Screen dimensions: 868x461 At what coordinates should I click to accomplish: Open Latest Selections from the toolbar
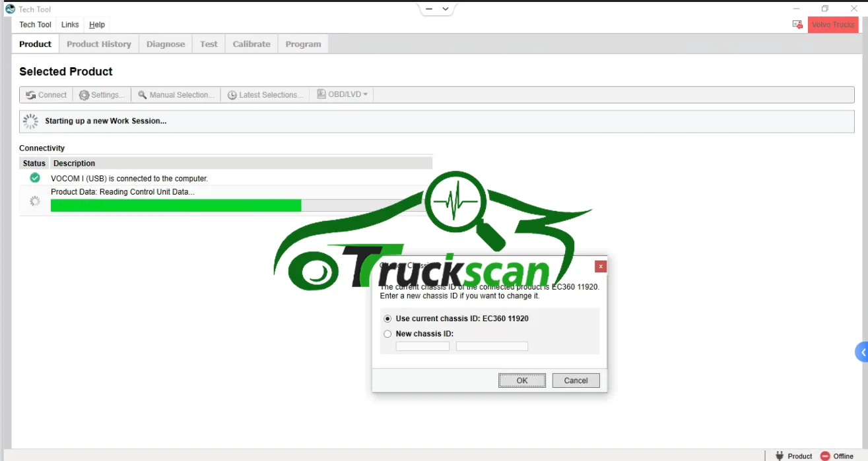[x=265, y=95]
